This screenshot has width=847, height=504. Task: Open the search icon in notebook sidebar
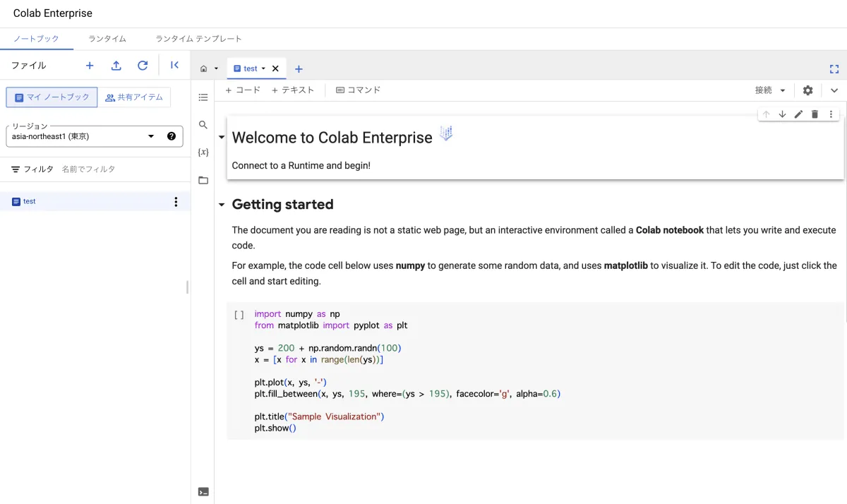tap(203, 125)
